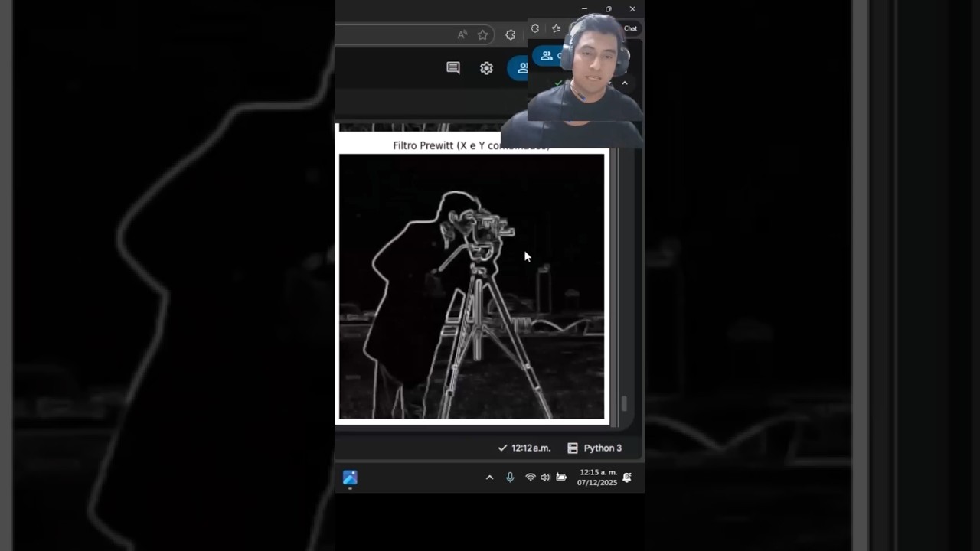Open Wi-Fi network settings in tray
Screen dimensions: 980x551
(x=530, y=478)
